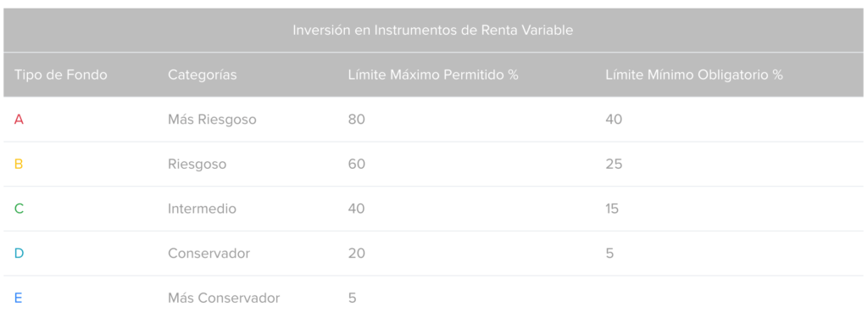Select the Más Conservador category cell
Viewport: 868px width, 318px height.
point(224,298)
